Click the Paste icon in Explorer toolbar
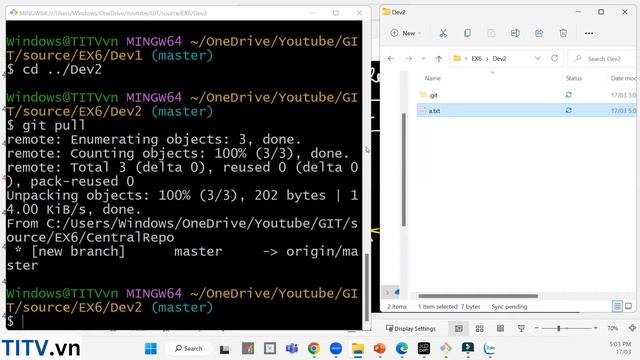This screenshot has width=640, height=360. [491, 33]
